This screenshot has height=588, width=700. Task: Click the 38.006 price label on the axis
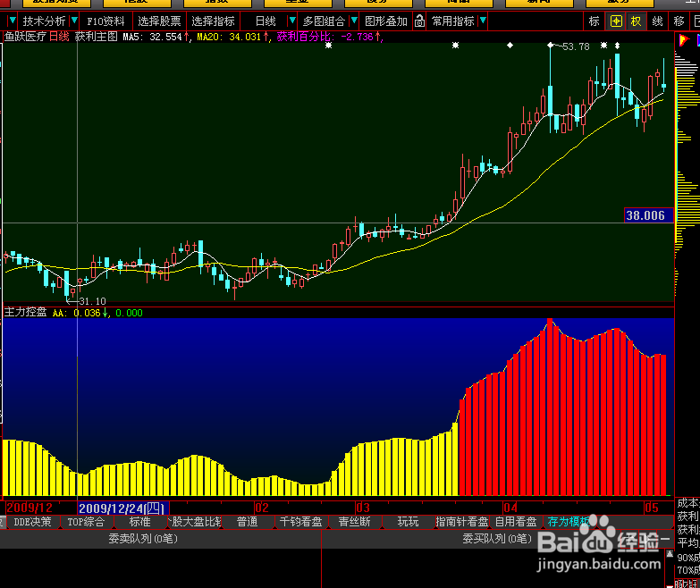[645, 216]
